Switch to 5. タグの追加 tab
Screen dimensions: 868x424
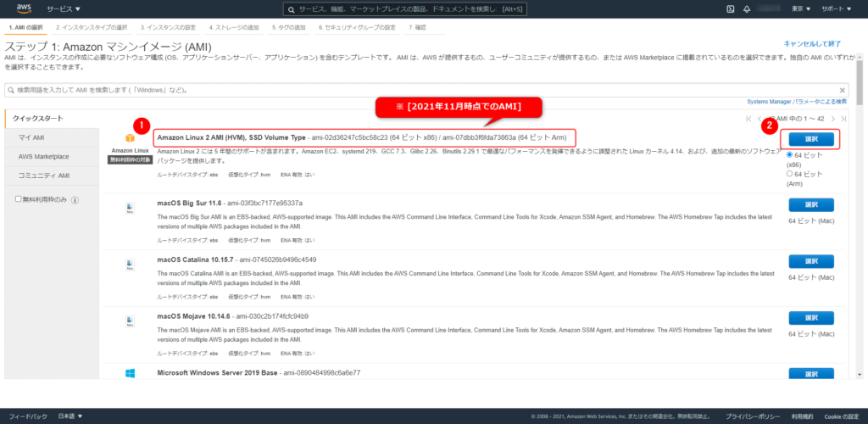(x=288, y=27)
